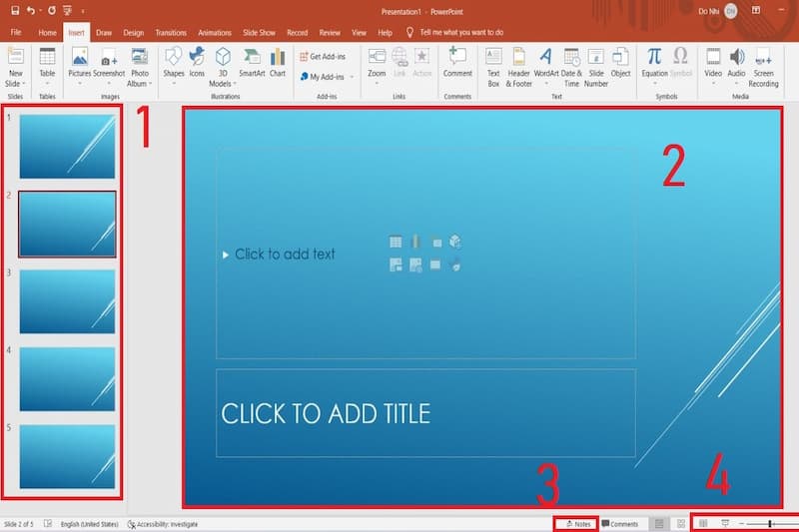Switch to the Animations tab

215,33
